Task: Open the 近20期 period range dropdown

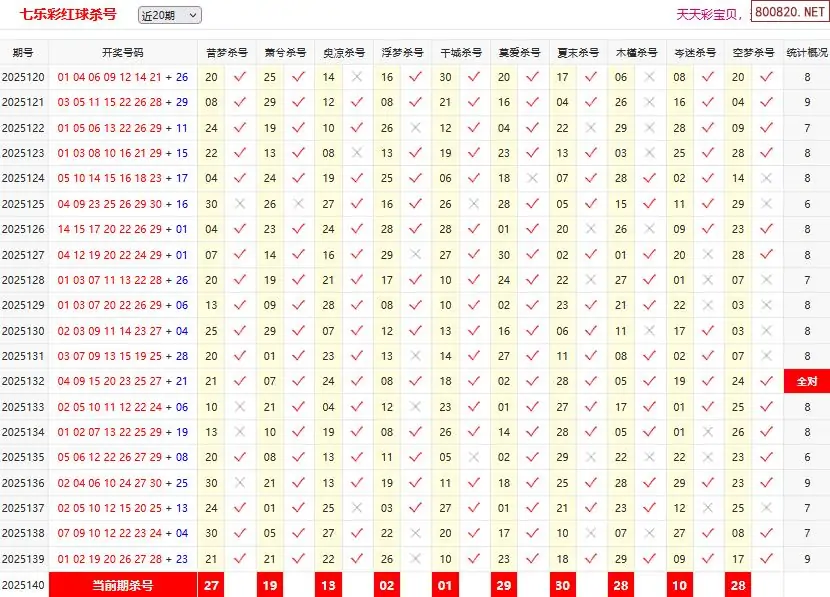Action: [170, 15]
